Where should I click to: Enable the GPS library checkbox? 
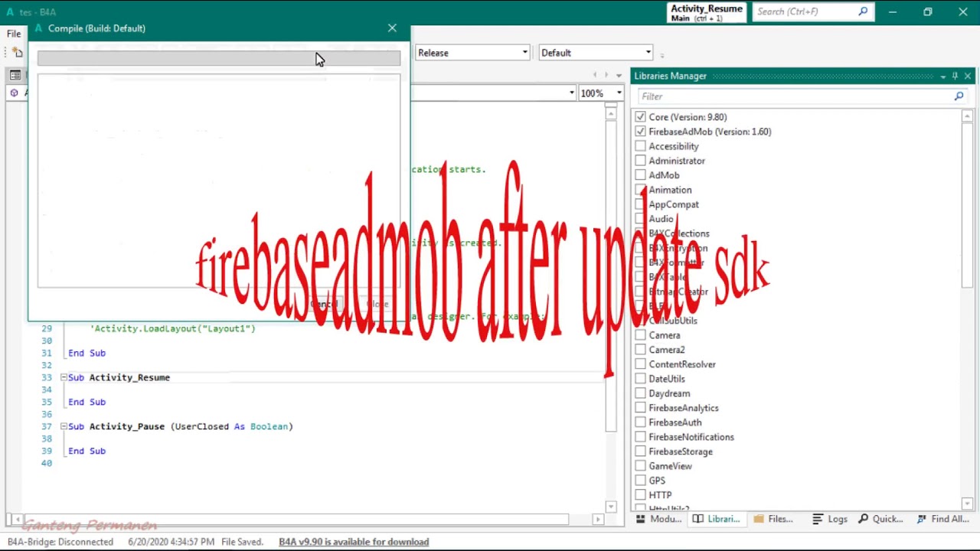(640, 481)
